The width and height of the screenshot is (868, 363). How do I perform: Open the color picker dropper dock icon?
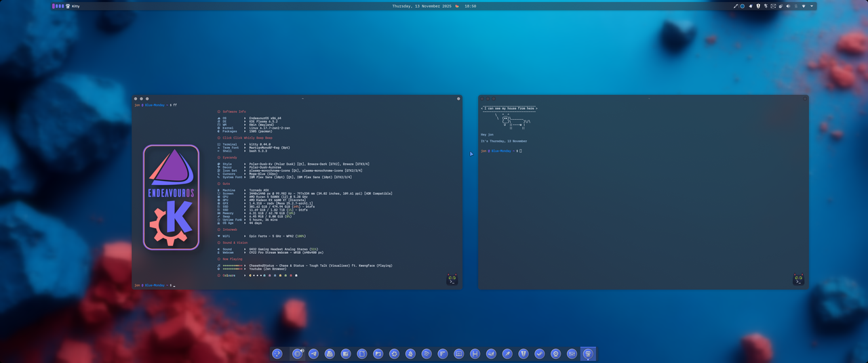[507, 354]
